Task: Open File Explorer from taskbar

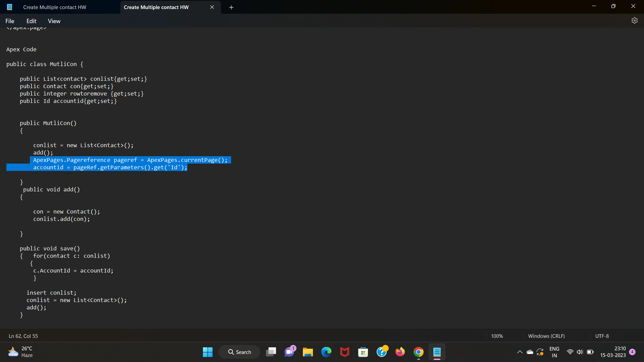Action: coord(308,352)
